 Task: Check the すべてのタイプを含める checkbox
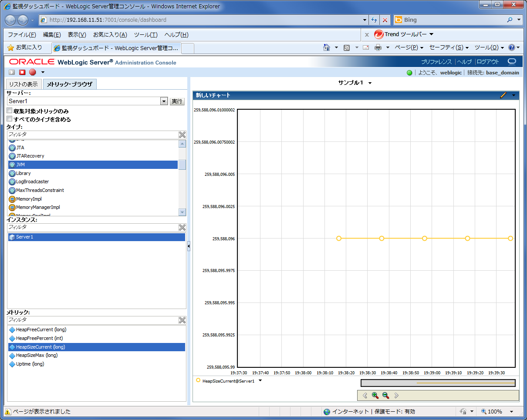click(x=10, y=119)
